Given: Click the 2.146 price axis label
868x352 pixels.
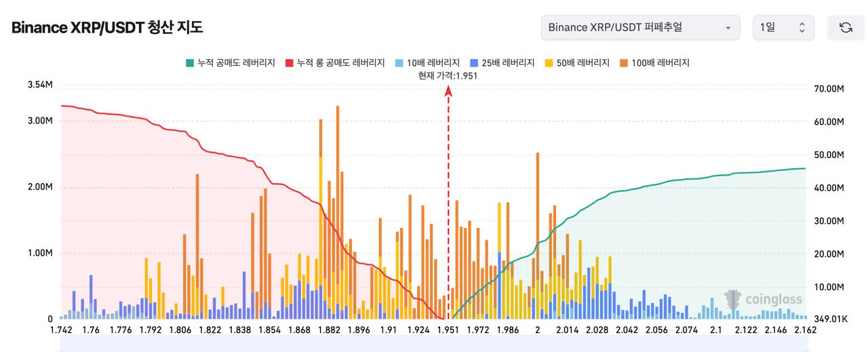Looking at the screenshot, I should [776, 330].
